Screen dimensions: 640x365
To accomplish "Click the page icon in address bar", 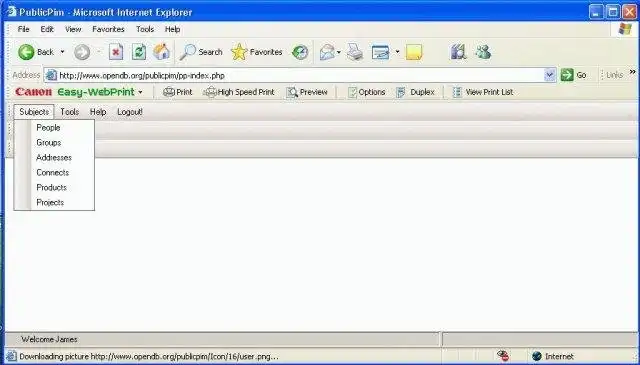I will tap(51, 75).
